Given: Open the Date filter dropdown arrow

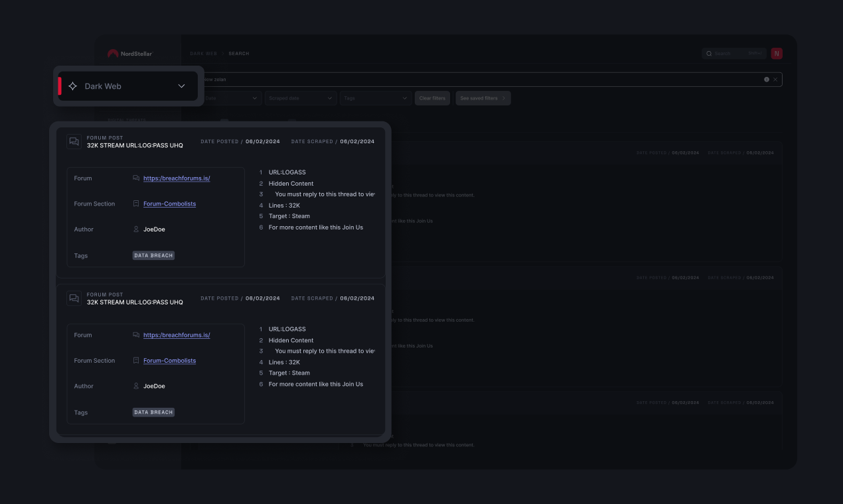Looking at the screenshot, I should (255, 98).
